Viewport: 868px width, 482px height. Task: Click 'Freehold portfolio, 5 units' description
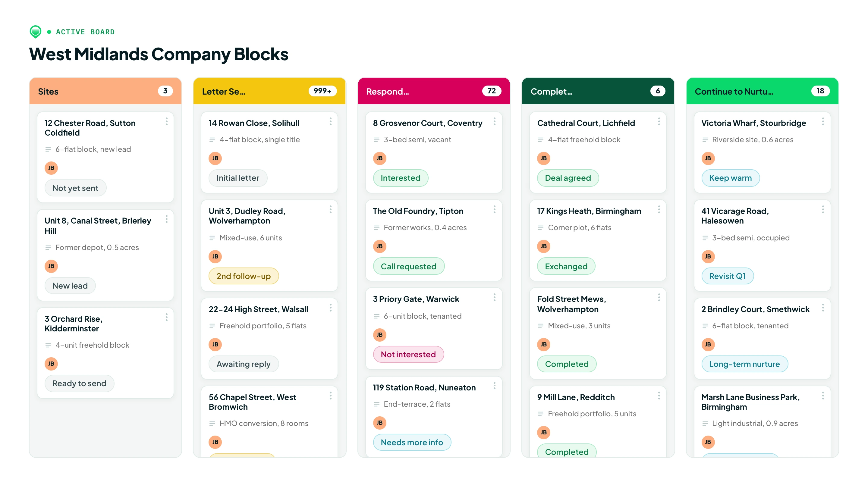click(592, 413)
